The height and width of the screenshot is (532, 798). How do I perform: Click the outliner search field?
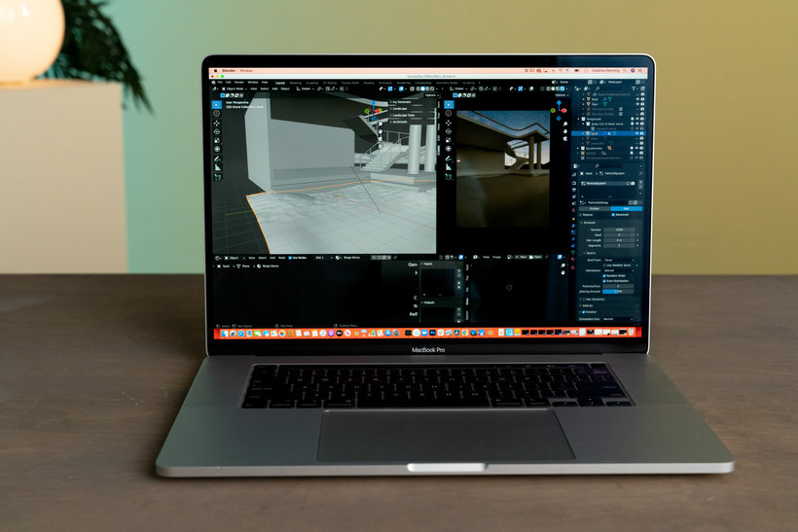point(611,89)
